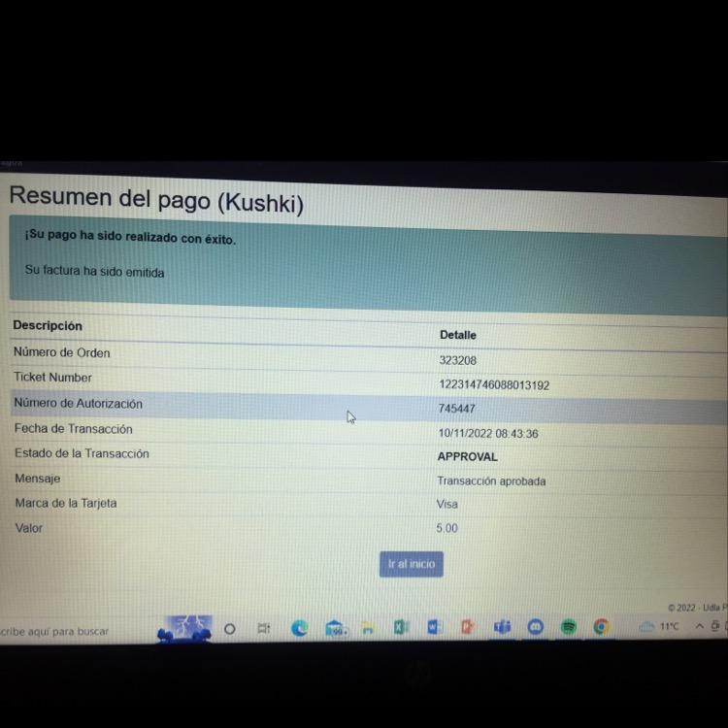This screenshot has height=728, width=728.
Task: Open PowerPoint from the taskbar
Action: point(467,627)
